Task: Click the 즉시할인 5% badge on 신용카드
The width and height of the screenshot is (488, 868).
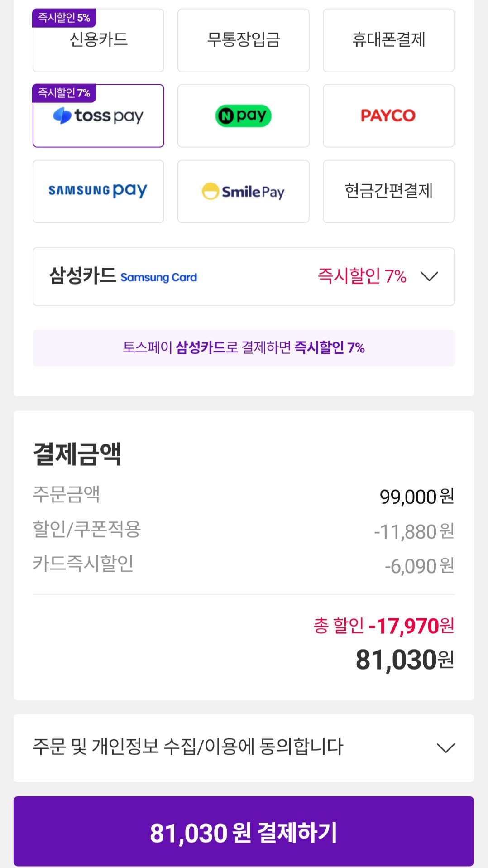Action: coord(64,18)
